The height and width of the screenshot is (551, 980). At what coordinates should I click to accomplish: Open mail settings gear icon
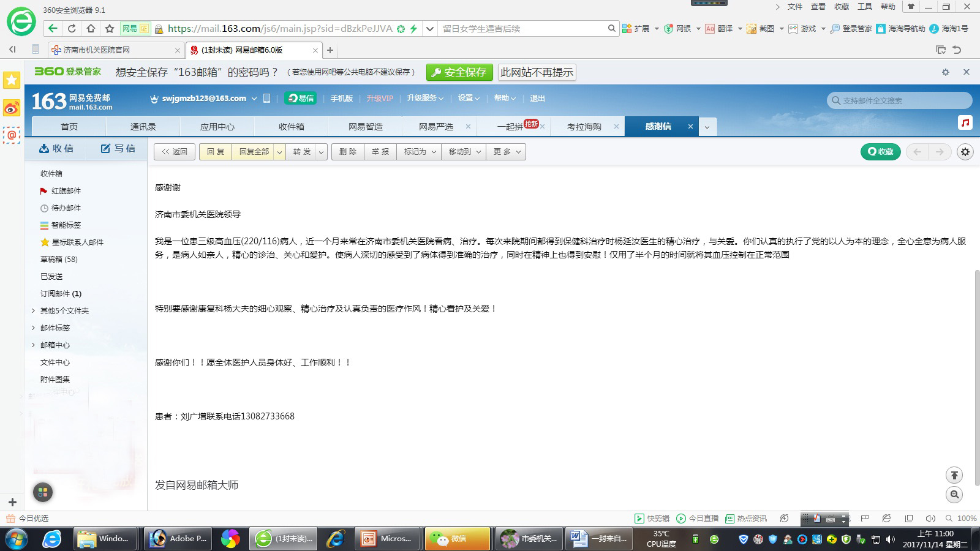pos(965,152)
